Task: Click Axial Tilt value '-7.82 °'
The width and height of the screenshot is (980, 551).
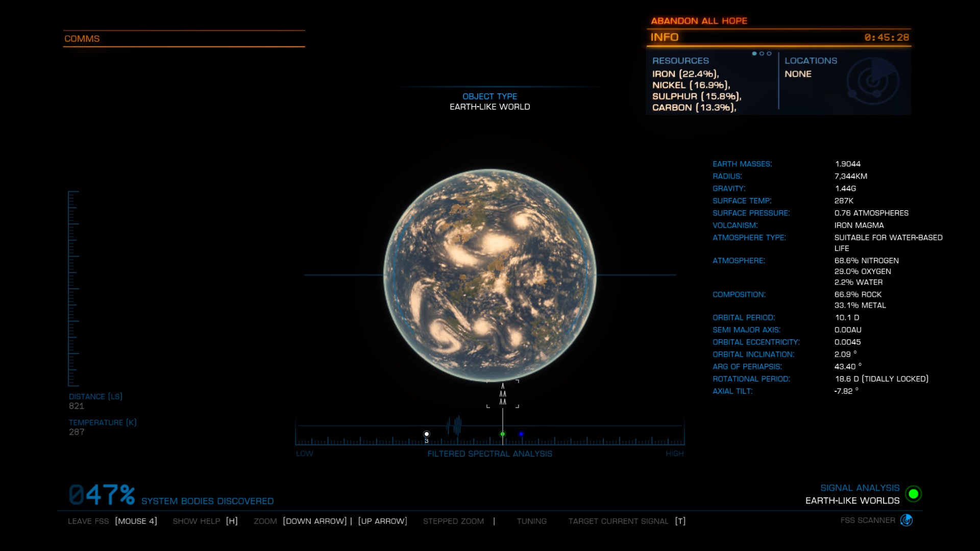Action: pyautogui.click(x=846, y=391)
